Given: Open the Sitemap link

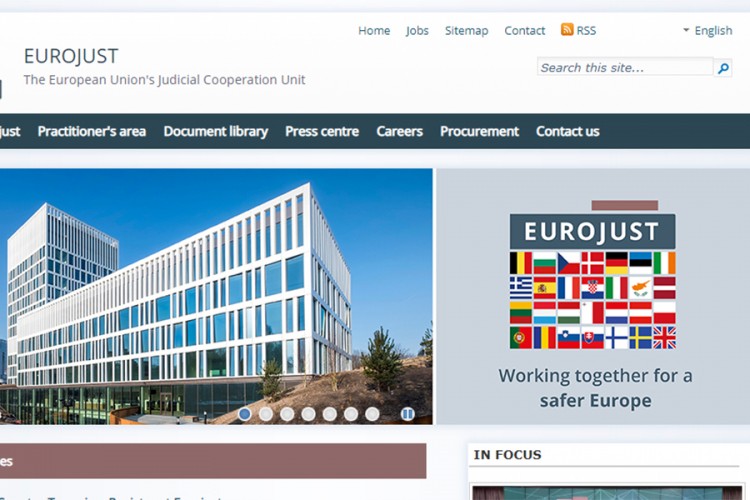Looking at the screenshot, I should 466,31.
